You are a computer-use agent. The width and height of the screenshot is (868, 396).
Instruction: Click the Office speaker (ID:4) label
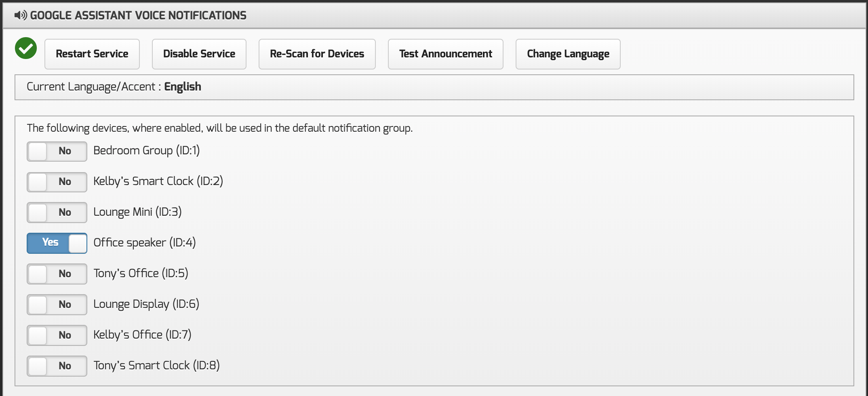tap(144, 243)
